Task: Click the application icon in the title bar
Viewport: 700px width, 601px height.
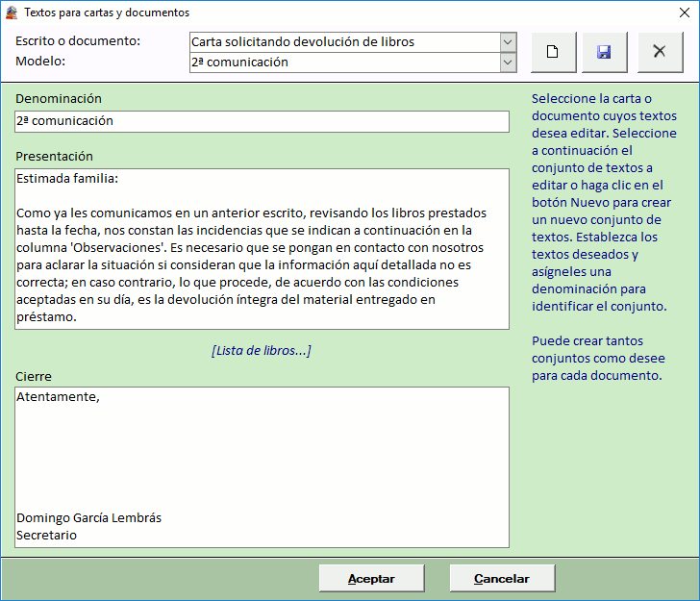Action: tap(12, 13)
